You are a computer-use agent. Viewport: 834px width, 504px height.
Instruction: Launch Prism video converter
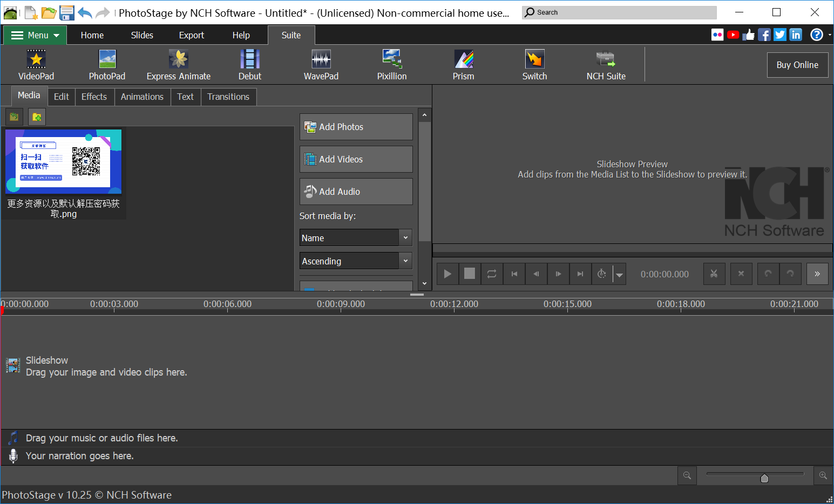(464, 65)
